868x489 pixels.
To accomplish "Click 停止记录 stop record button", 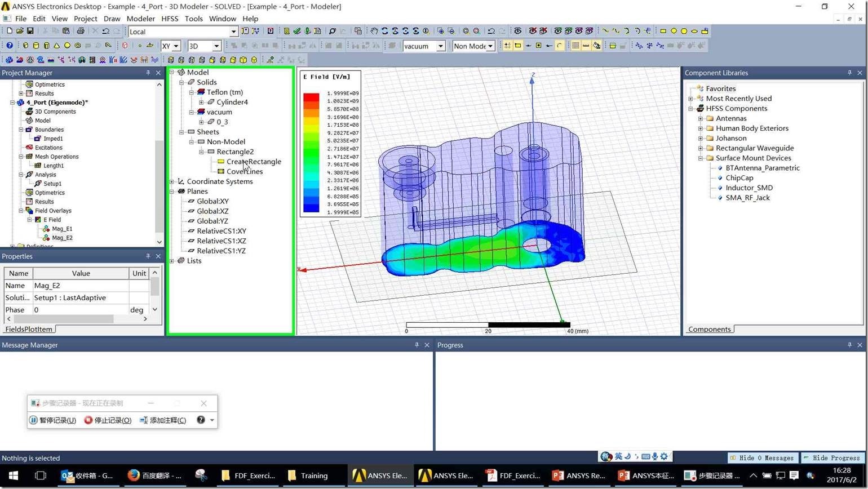I will pos(108,420).
